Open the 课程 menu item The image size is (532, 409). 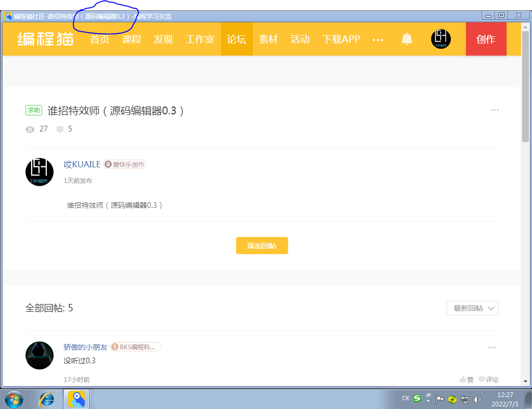132,39
